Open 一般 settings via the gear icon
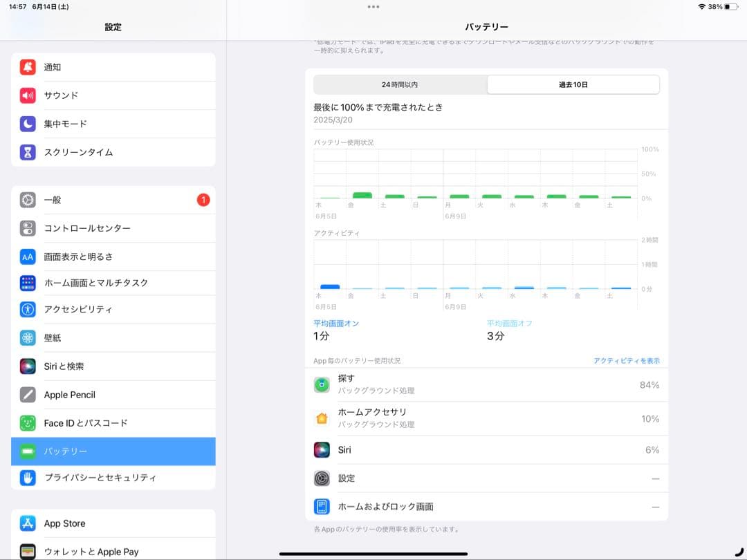This screenshot has height=560, width=747. click(28, 200)
